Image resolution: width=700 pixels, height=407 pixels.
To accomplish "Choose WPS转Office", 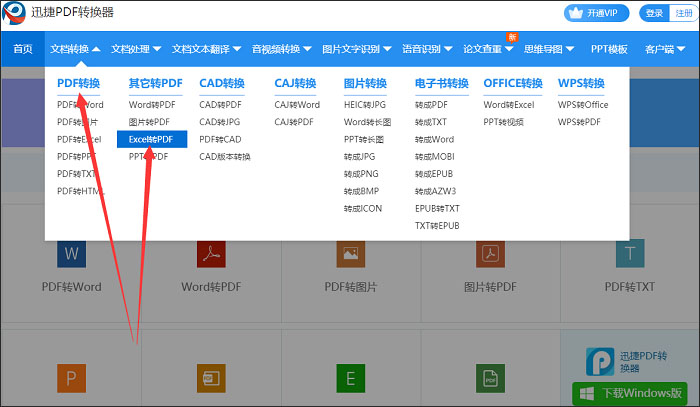I will 583,105.
